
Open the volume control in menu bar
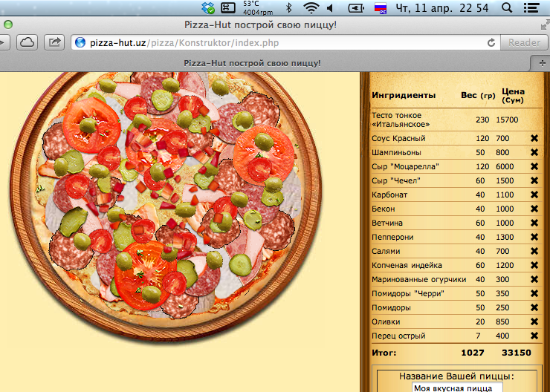coord(330,7)
